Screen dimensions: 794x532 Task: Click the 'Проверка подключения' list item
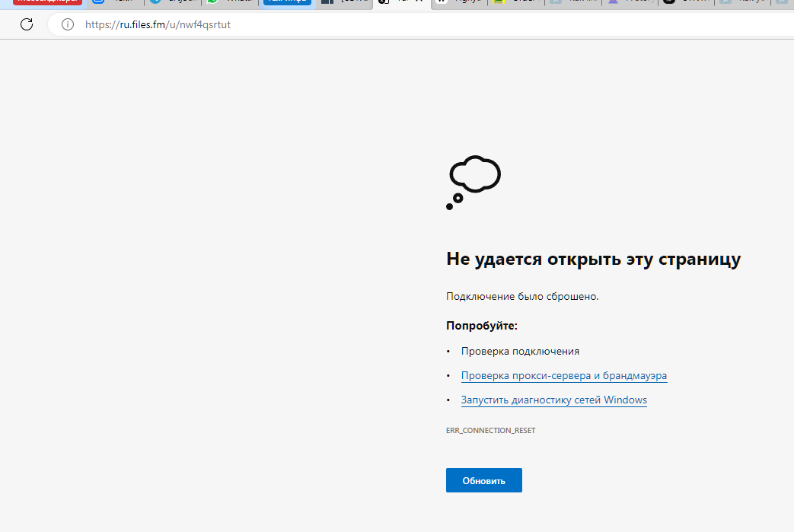[520, 352]
